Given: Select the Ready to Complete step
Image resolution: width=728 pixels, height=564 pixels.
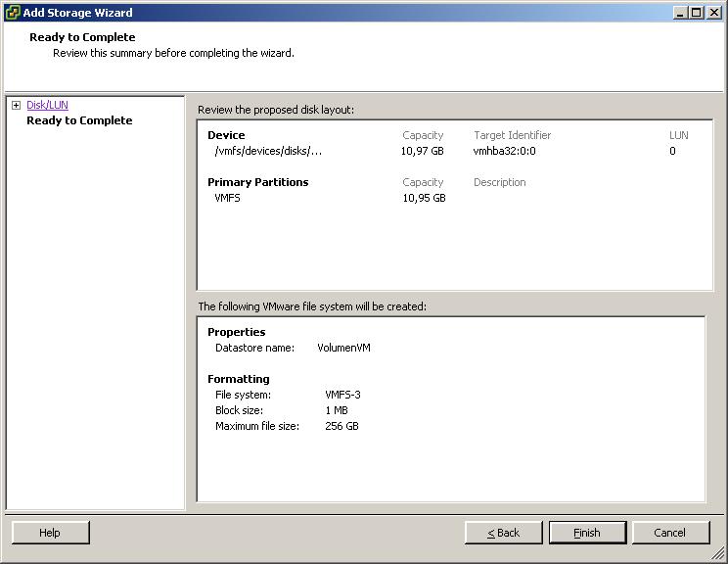Looking at the screenshot, I should [x=79, y=120].
